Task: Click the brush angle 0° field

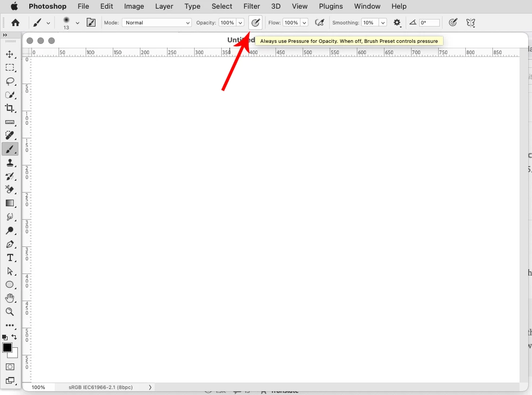Action: pos(429,23)
